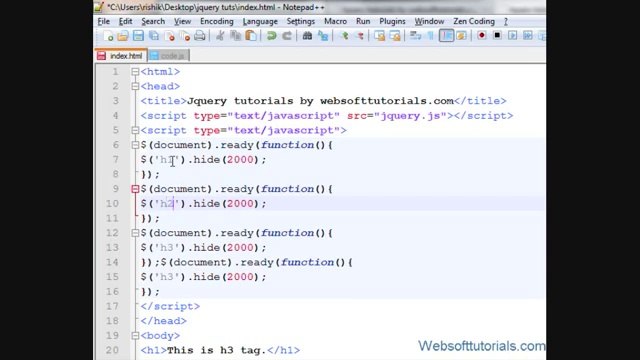Viewport: 640px width, 360px height.
Task: Click the 2000 value on line 7
Action: click(x=240, y=160)
